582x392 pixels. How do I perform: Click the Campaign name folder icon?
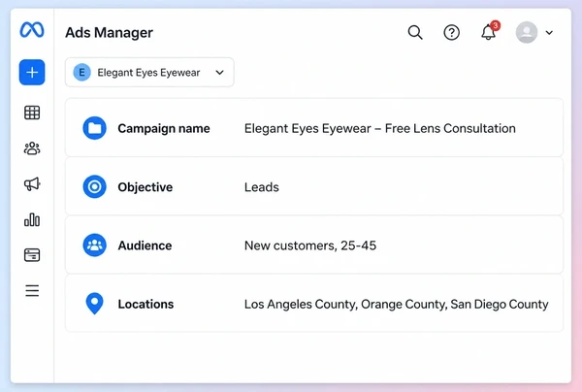94,128
